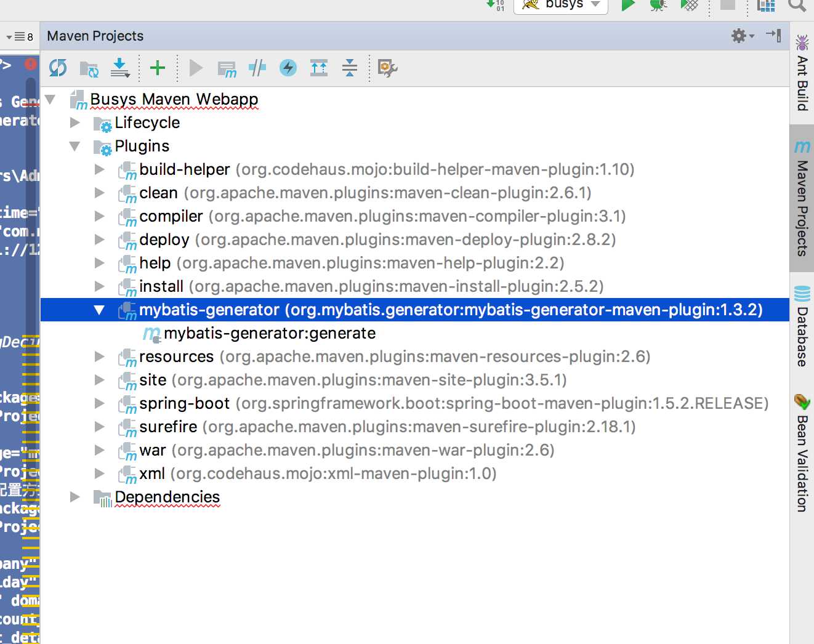
Task: Expand compiler plugin node
Action: click(100, 216)
